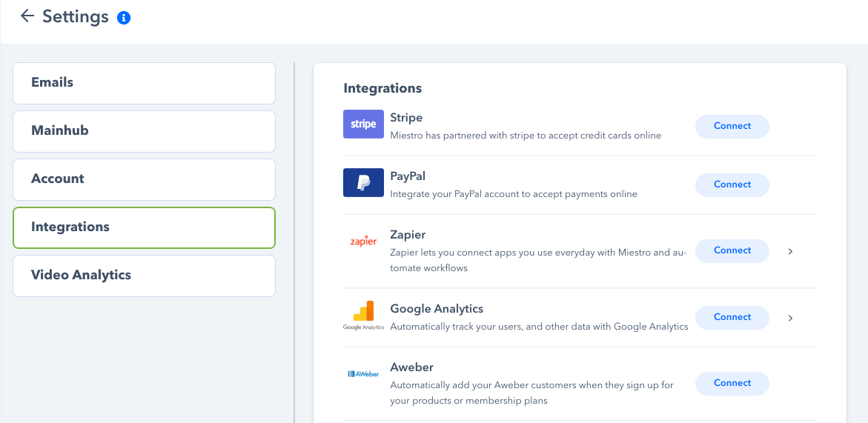This screenshot has width=868, height=423.
Task: Click the Zapier logo icon
Action: 364,242
